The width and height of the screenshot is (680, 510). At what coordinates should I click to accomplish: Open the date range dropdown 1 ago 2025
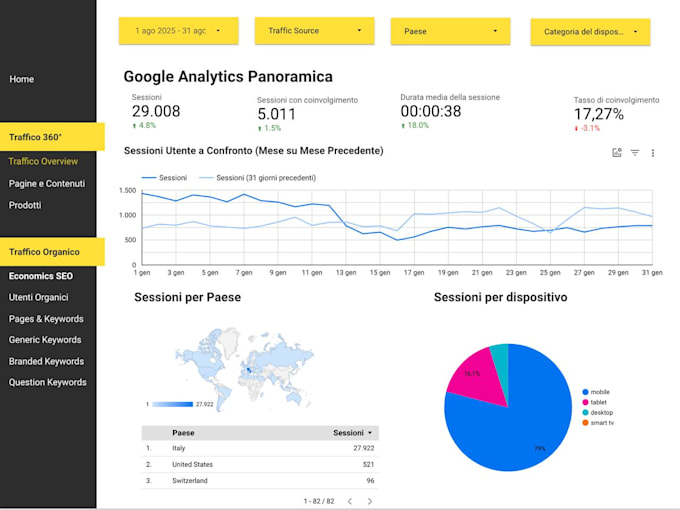(179, 31)
